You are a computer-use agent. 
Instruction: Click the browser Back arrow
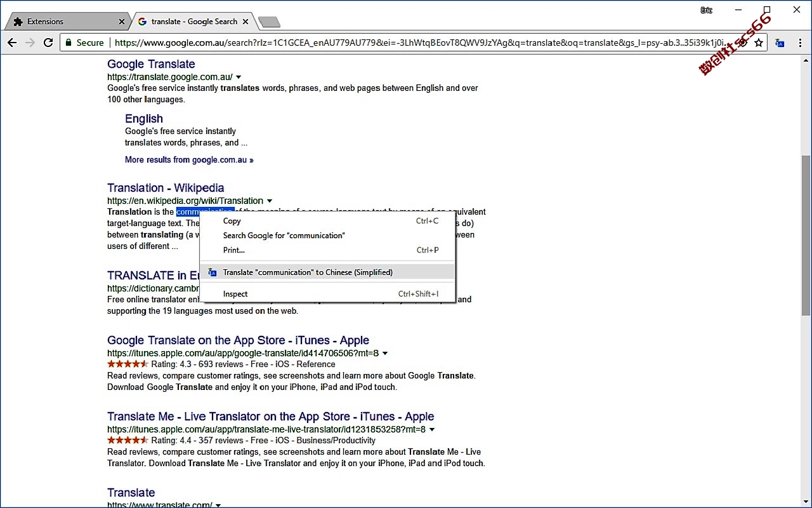(x=12, y=43)
